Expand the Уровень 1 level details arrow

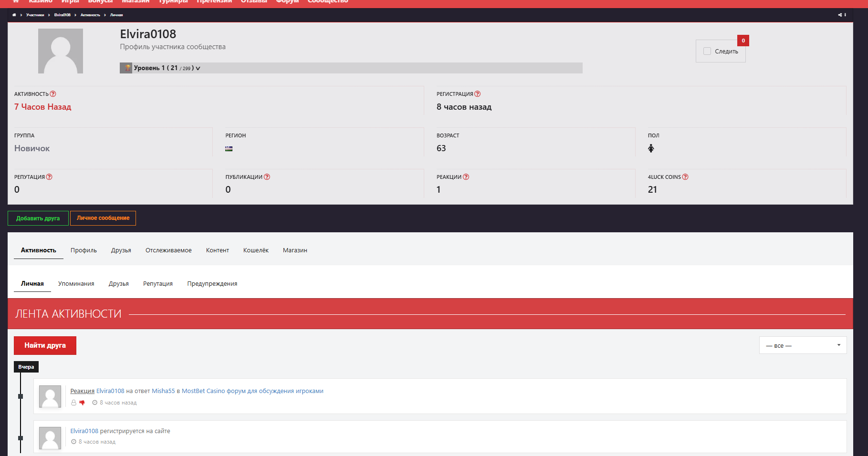[198, 68]
